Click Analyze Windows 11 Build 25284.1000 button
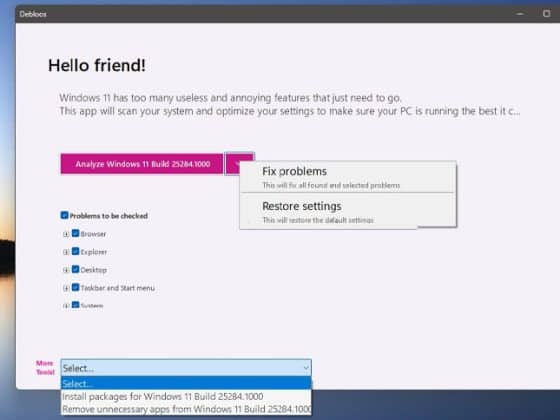The width and height of the screenshot is (560, 420). [142, 164]
